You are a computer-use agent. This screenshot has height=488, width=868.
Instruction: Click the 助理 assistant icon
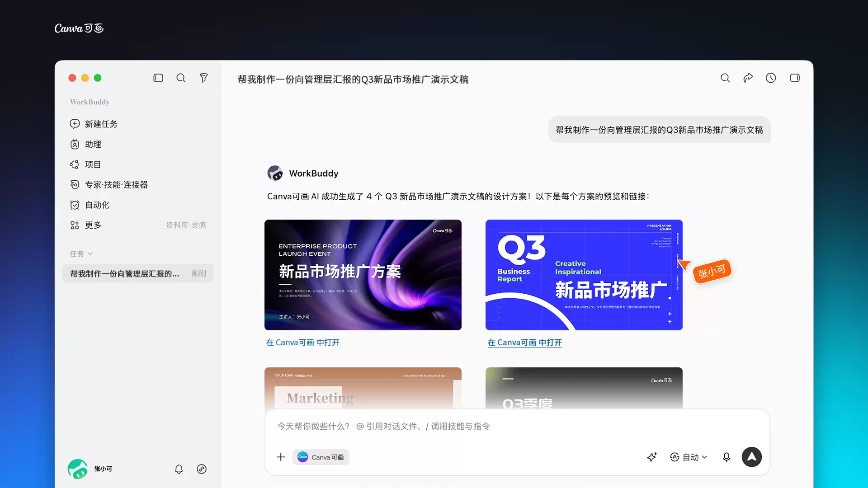75,144
